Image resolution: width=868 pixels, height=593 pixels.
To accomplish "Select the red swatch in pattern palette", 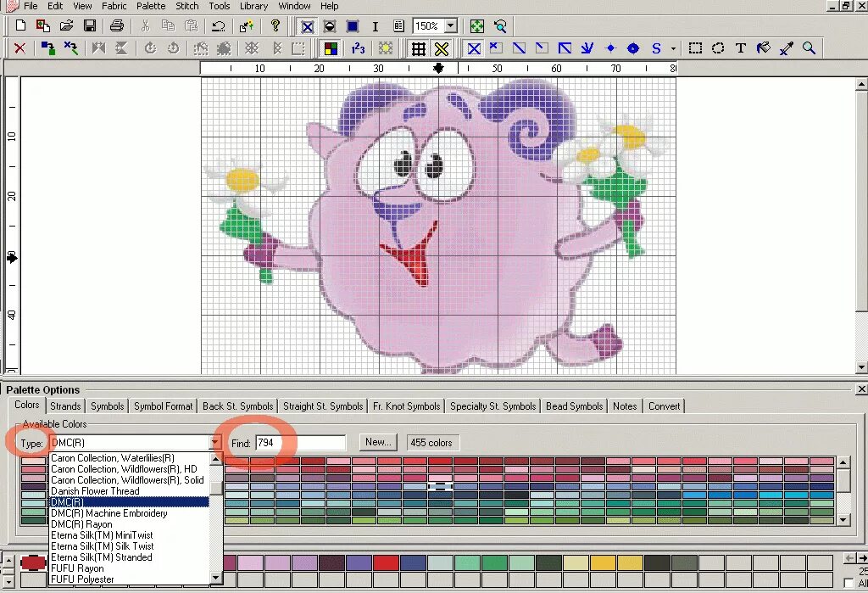I will pos(386,562).
